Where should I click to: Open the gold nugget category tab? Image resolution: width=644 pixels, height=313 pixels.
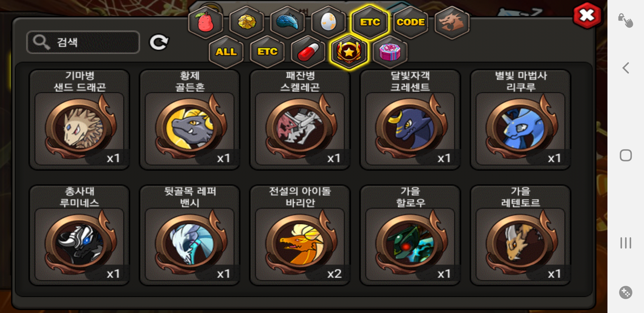pos(247,22)
